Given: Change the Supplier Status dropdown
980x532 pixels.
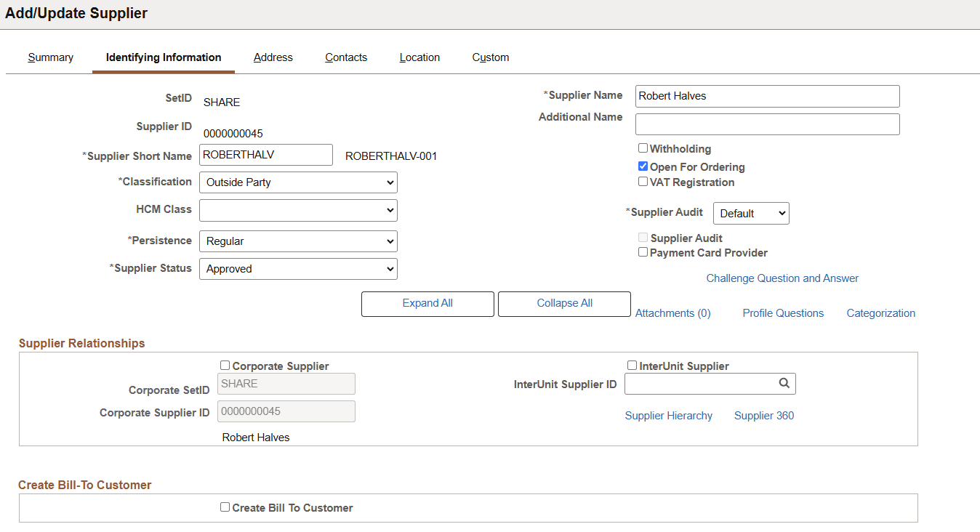Looking at the screenshot, I should click(x=298, y=268).
